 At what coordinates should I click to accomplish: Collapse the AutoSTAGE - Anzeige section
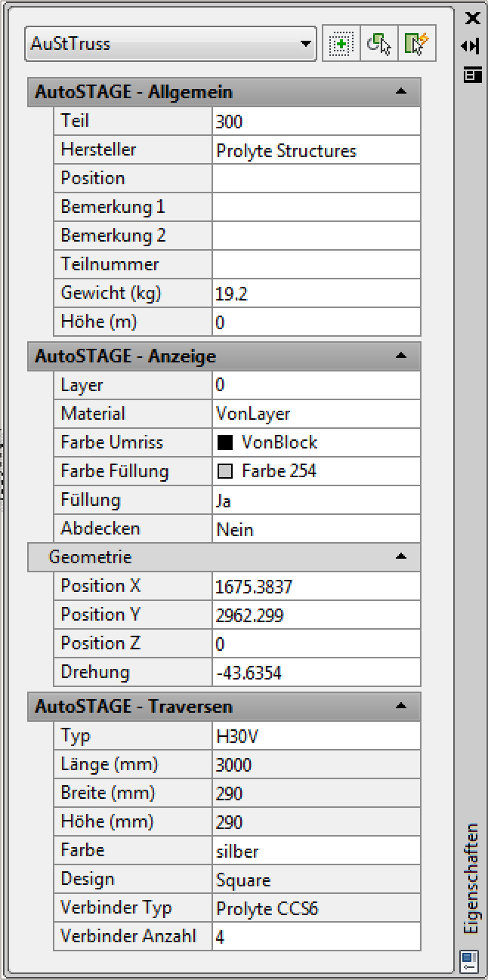coord(401,355)
